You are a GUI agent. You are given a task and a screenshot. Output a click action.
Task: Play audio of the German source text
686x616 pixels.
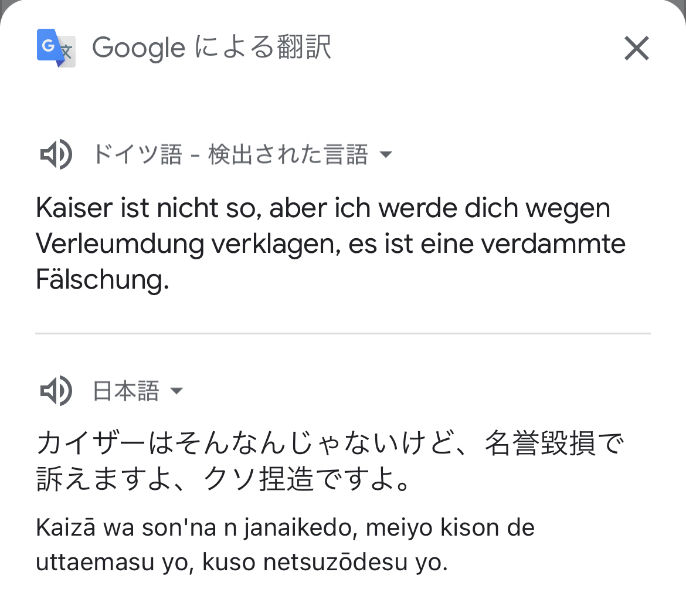[x=56, y=155]
